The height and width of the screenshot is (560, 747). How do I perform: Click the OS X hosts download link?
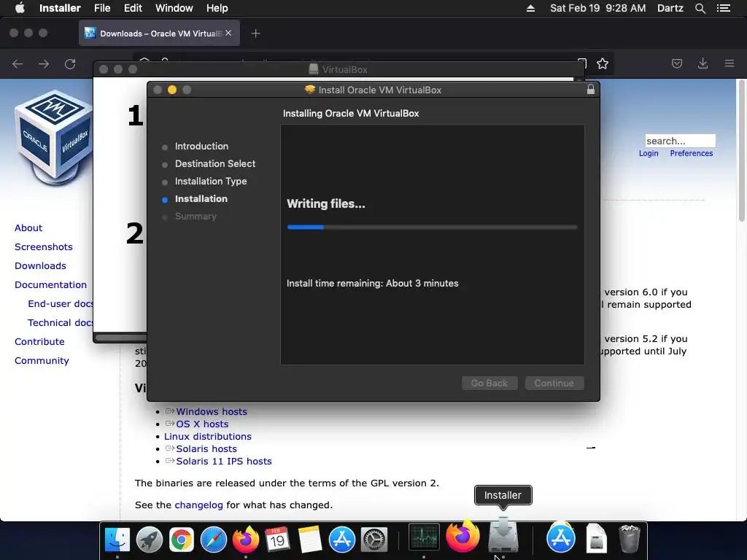203,424
